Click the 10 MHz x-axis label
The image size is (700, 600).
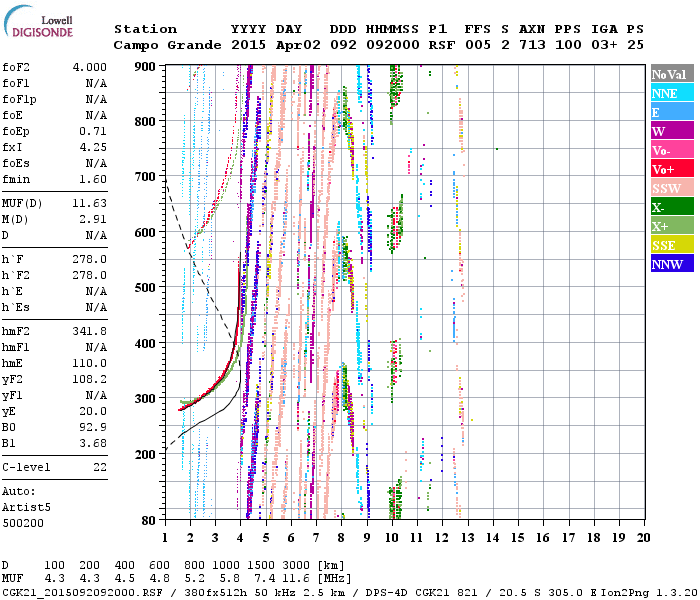392,538
